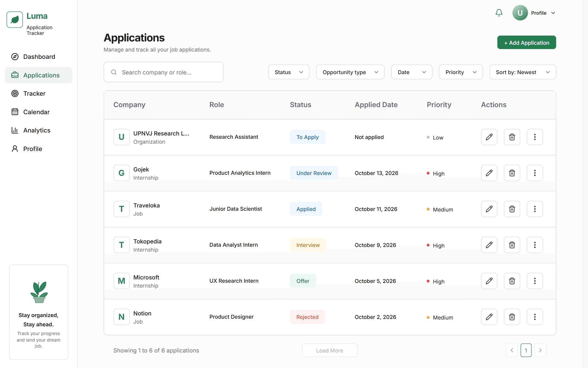Edit the Traveloka application
The height and width of the screenshot is (368, 588).
tap(489, 209)
